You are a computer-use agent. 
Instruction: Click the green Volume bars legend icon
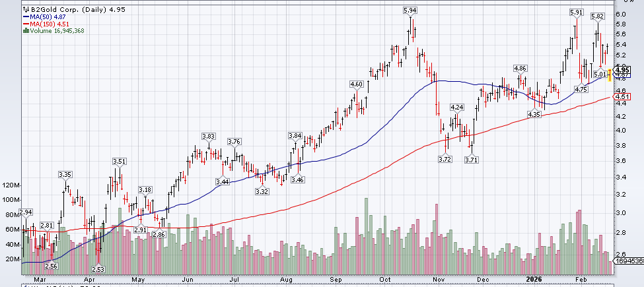point(26,30)
